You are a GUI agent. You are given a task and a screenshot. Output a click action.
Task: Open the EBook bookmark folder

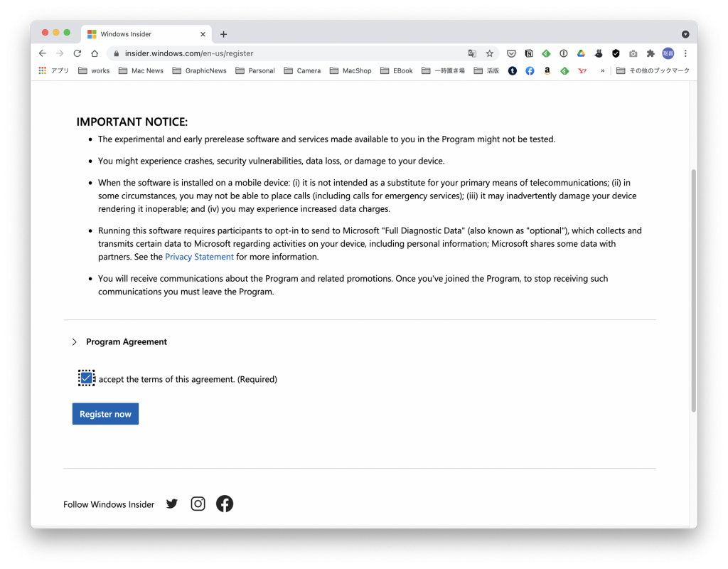click(x=397, y=70)
